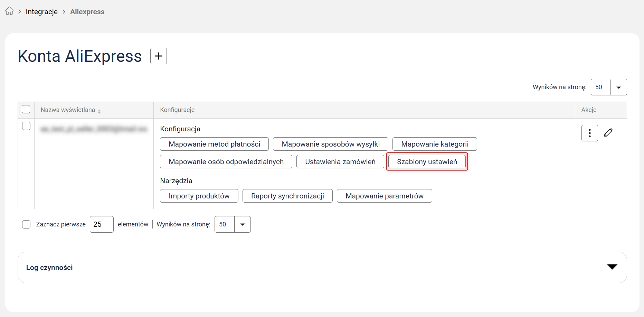Click Mapowanie kategorii button
Image resolution: width=644 pixels, height=317 pixels.
tap(434, 144)
